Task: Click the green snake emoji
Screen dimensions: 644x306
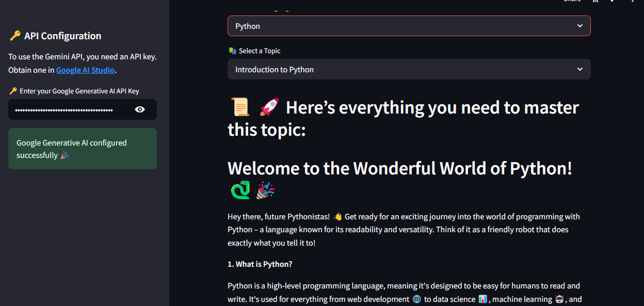Action: [240, 190]
